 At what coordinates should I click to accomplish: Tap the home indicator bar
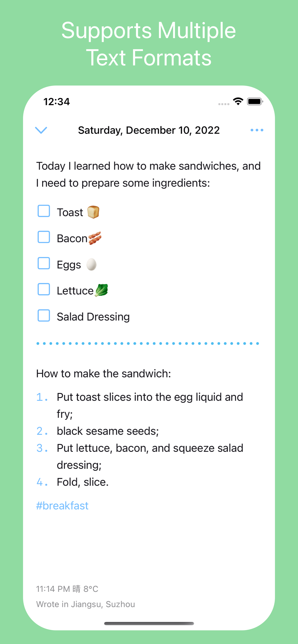pyautogui.click(x=149, y=623)
